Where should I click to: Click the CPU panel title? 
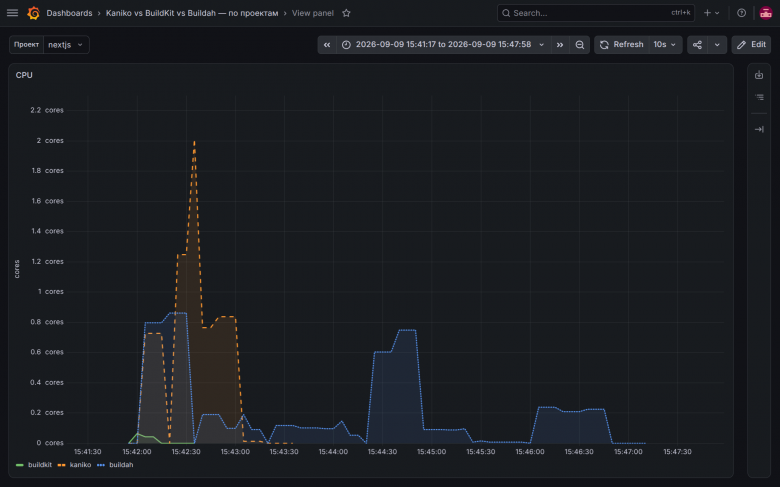[24, 75]
